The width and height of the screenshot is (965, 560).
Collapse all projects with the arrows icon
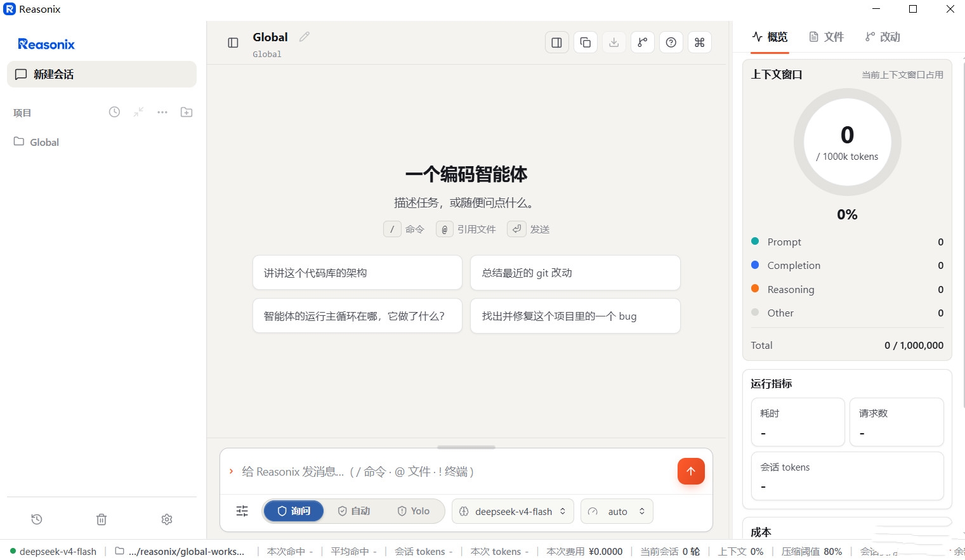tap(138, 112)
